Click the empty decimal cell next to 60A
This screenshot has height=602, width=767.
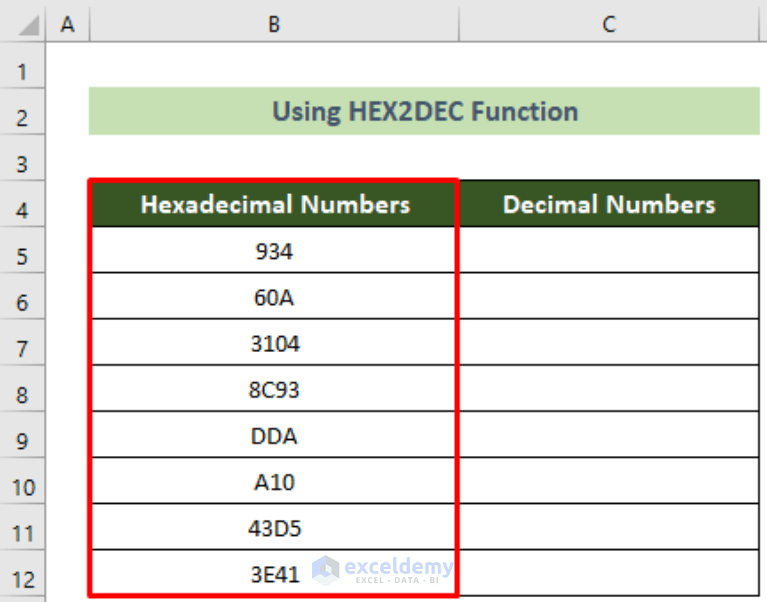coord(609,296)
